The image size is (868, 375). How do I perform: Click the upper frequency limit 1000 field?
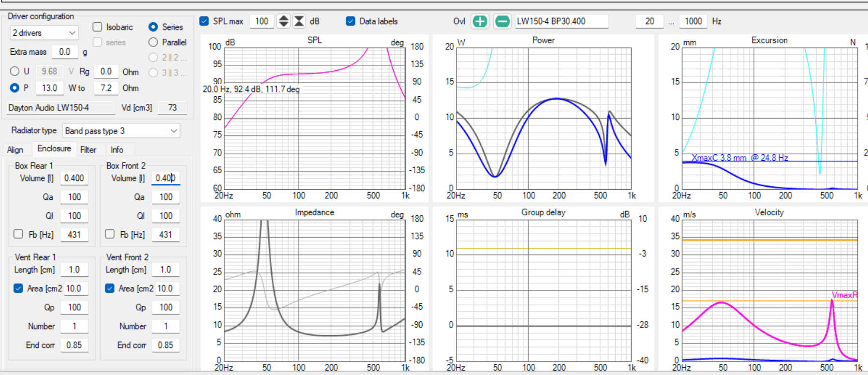click(x=693, y=21)
